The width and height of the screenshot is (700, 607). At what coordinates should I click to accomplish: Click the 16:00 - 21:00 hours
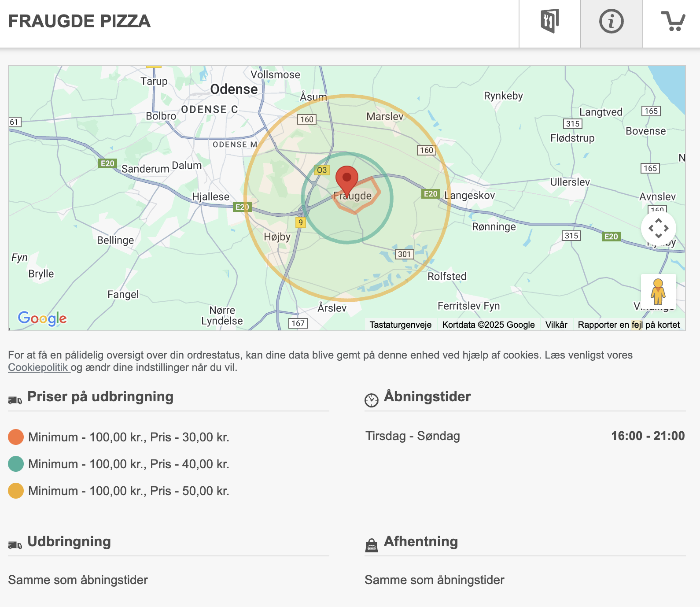(x=648, y=436)
